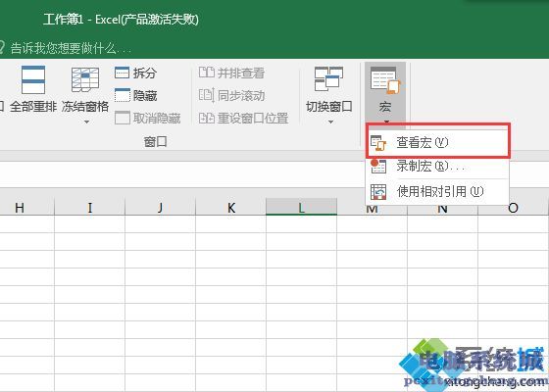
Task: Click the Tell Me search box (告诉我您想要做什么)
Action: coord(71,48)
